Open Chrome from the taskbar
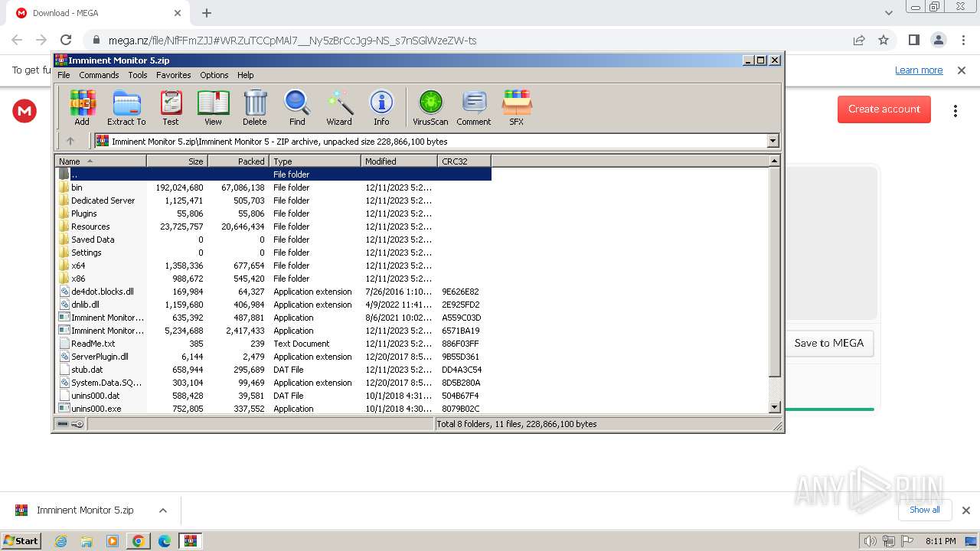 pyautogui.click(x=139, y=541)
